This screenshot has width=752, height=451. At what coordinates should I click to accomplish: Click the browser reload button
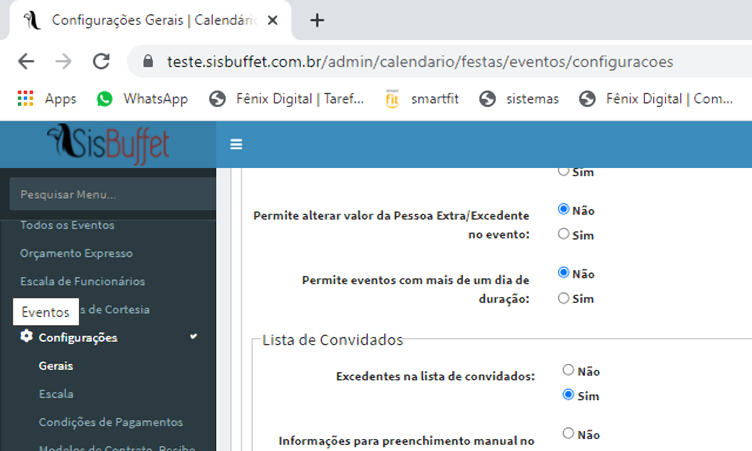click(x=101, y=61)
